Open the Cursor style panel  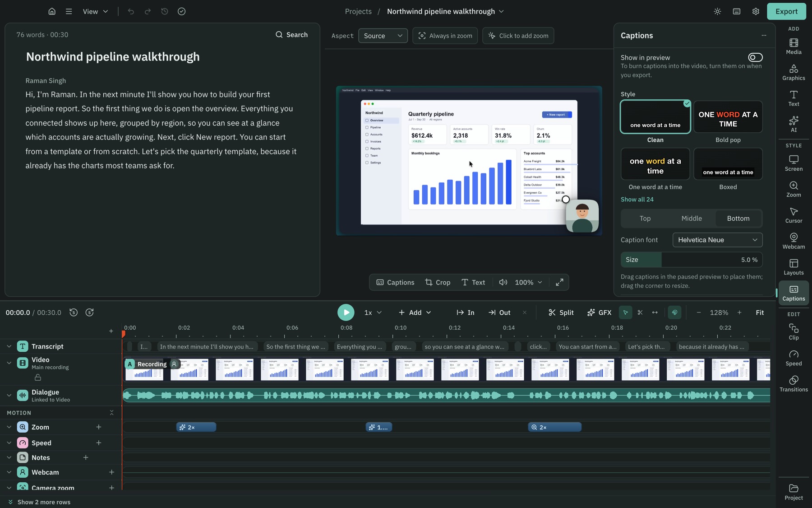point(794,215)
